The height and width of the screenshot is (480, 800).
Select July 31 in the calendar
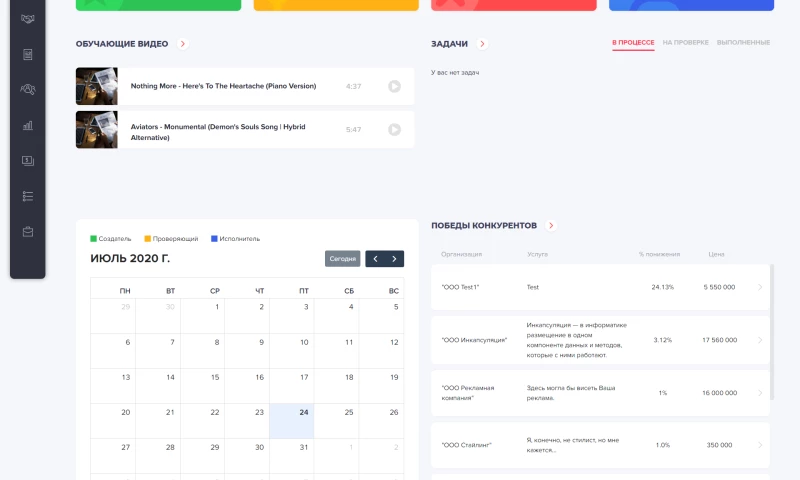(292, 456)
